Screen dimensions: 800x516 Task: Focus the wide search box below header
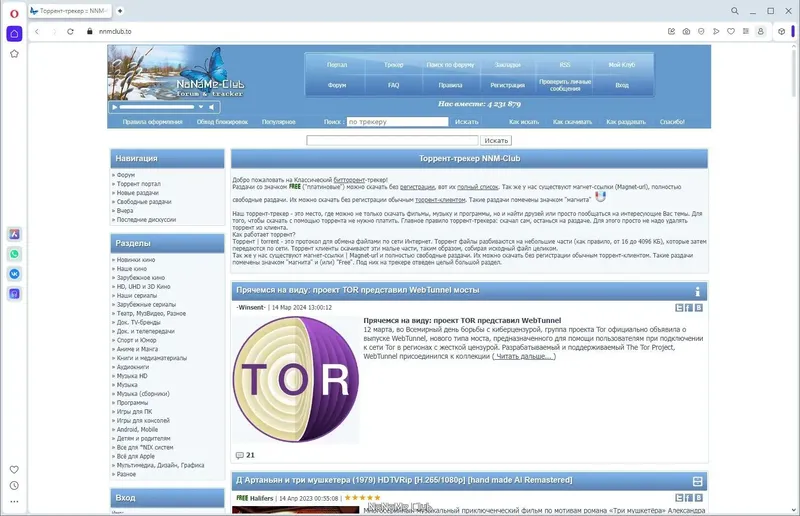coord(392,140)
